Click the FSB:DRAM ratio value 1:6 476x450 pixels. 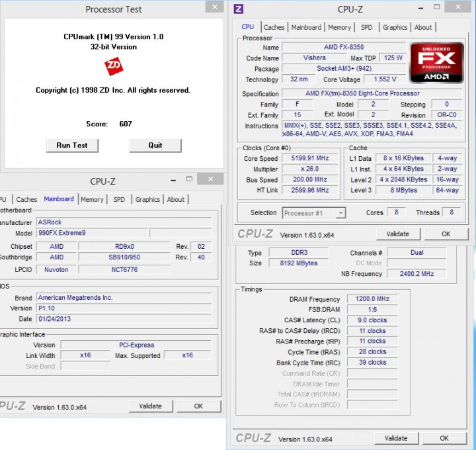pyautogui.click(x=372, y=309)
